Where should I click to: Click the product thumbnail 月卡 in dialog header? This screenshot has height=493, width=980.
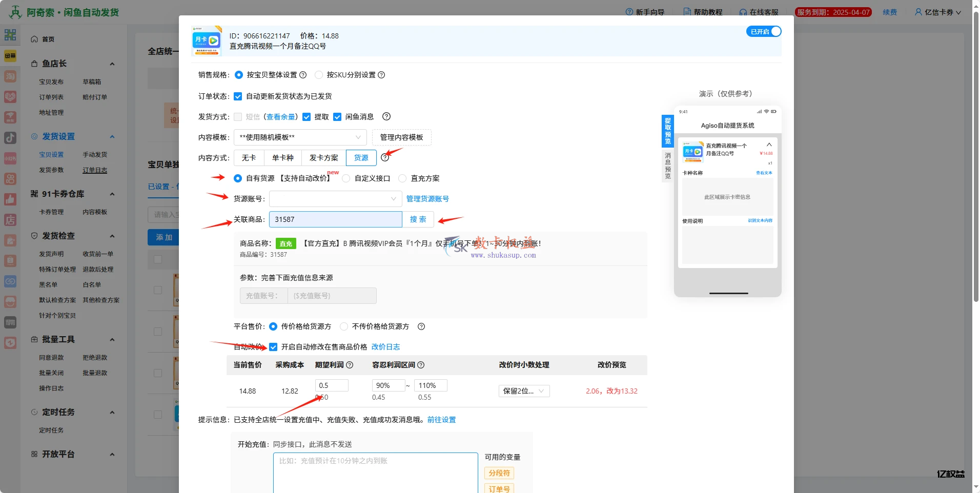pos(207,40)
